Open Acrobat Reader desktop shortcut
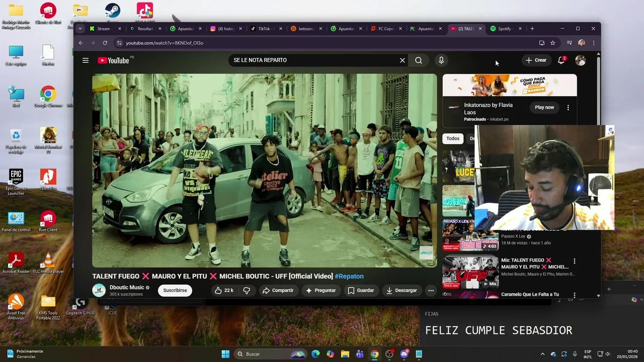 [x=16, y=263]
